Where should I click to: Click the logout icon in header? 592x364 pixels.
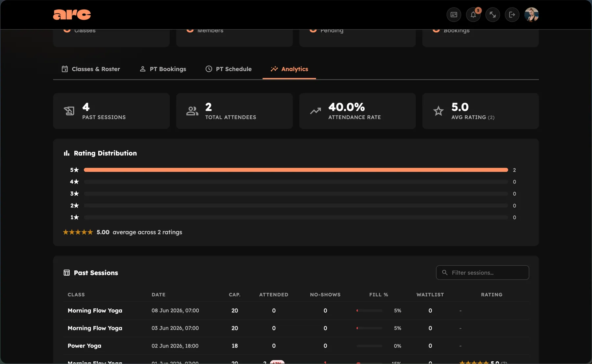tap(512, 14)
